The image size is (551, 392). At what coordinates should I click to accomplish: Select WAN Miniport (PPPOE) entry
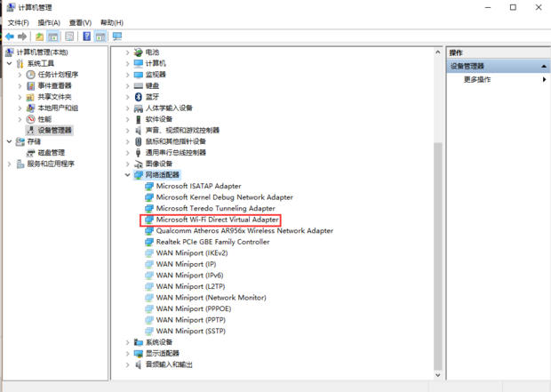click(194, 309)
